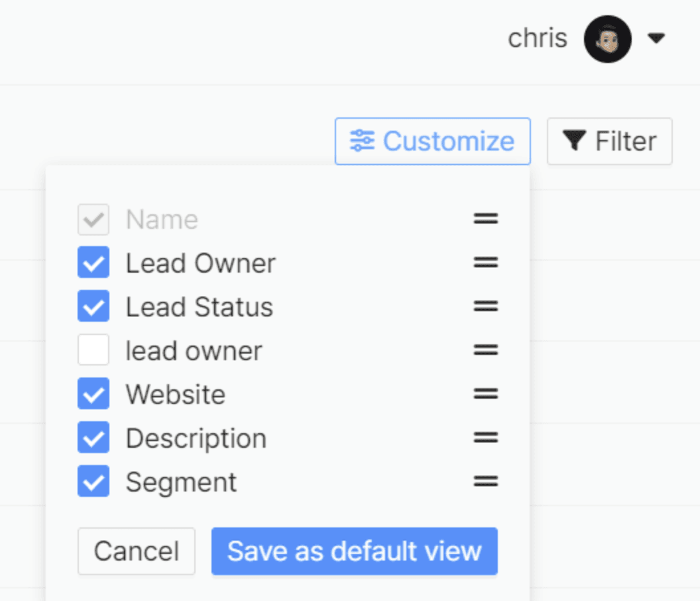
Task: Disable the Segment column checkbox
Action: tap(93, 481)
